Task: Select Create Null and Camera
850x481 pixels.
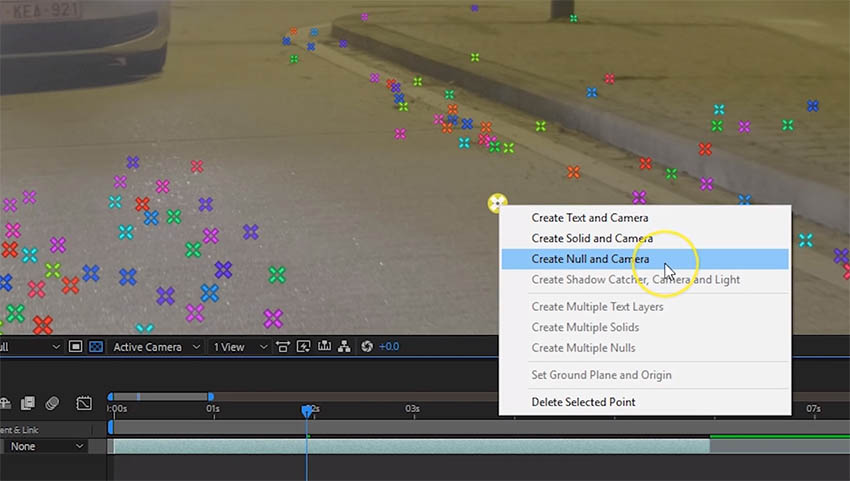Action: click(590, 259)
